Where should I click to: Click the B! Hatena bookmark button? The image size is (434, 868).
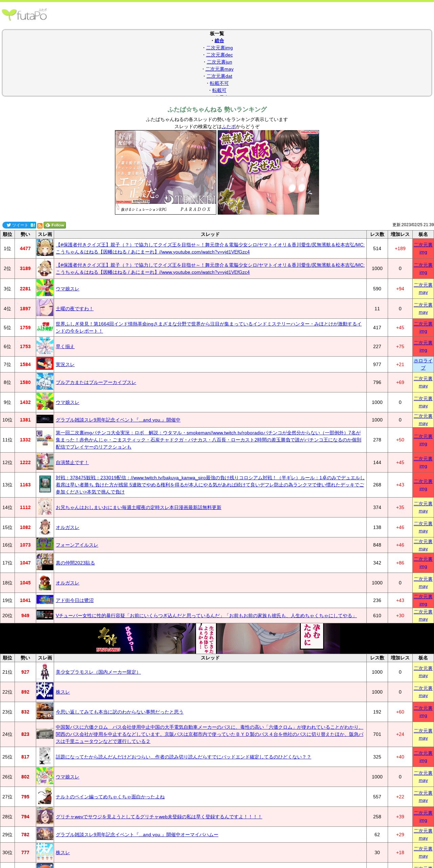[33, 225]
